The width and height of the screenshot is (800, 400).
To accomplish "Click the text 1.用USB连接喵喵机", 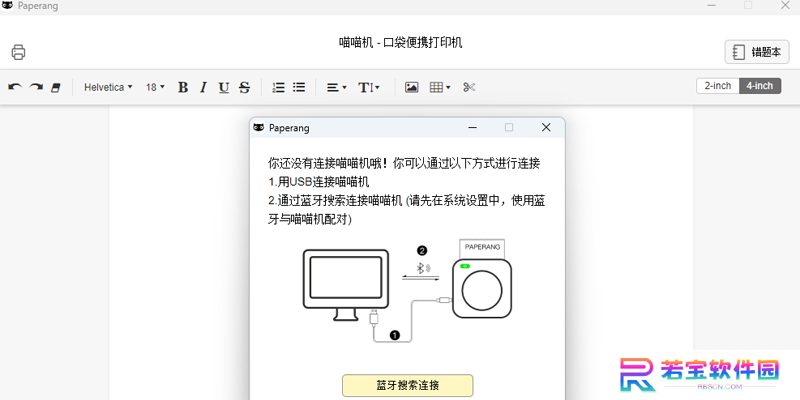I will tap(319, 182).
